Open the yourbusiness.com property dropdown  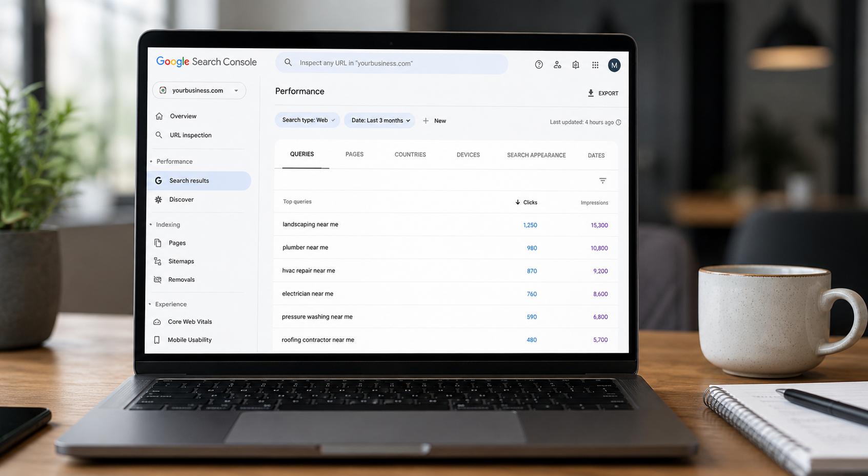(x=199, y=90)
